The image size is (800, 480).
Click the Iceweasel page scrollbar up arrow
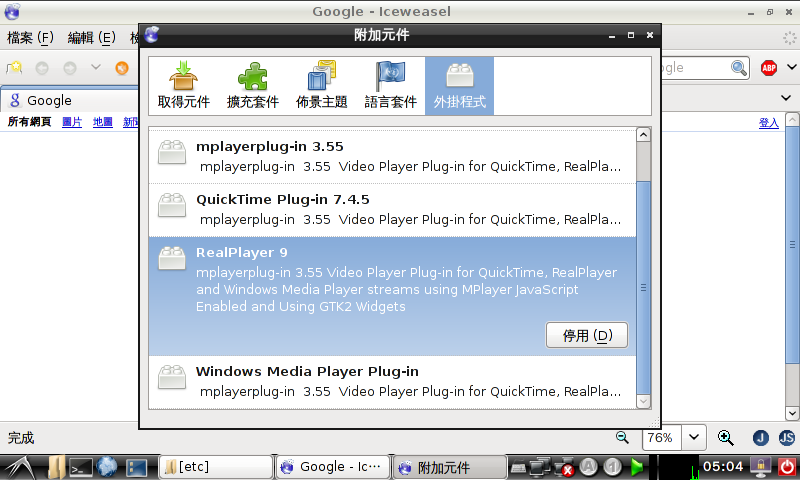pos(792,119)
